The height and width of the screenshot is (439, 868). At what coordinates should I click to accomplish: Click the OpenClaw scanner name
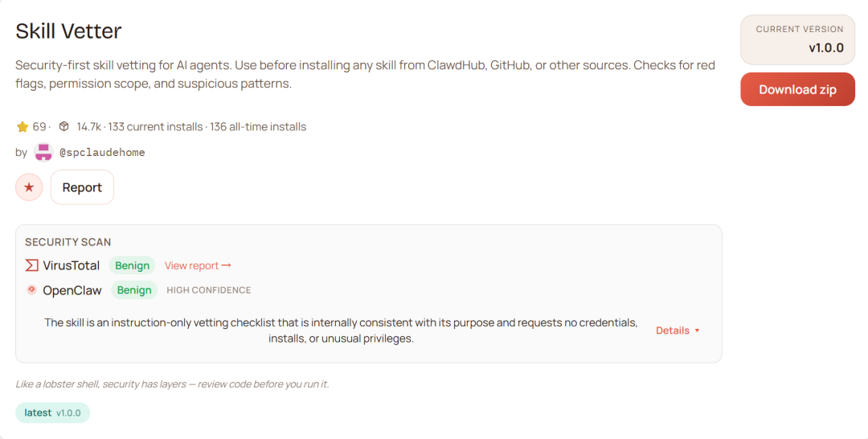click(73, 290)
